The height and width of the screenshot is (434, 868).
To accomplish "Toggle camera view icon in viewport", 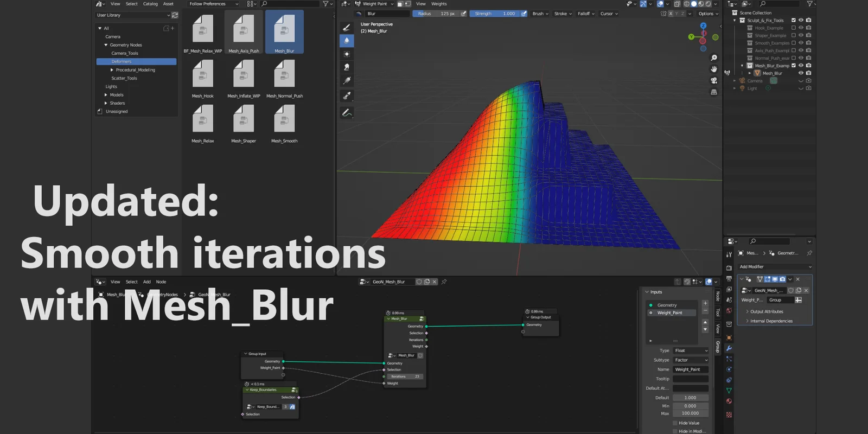I will coord(714,80).
